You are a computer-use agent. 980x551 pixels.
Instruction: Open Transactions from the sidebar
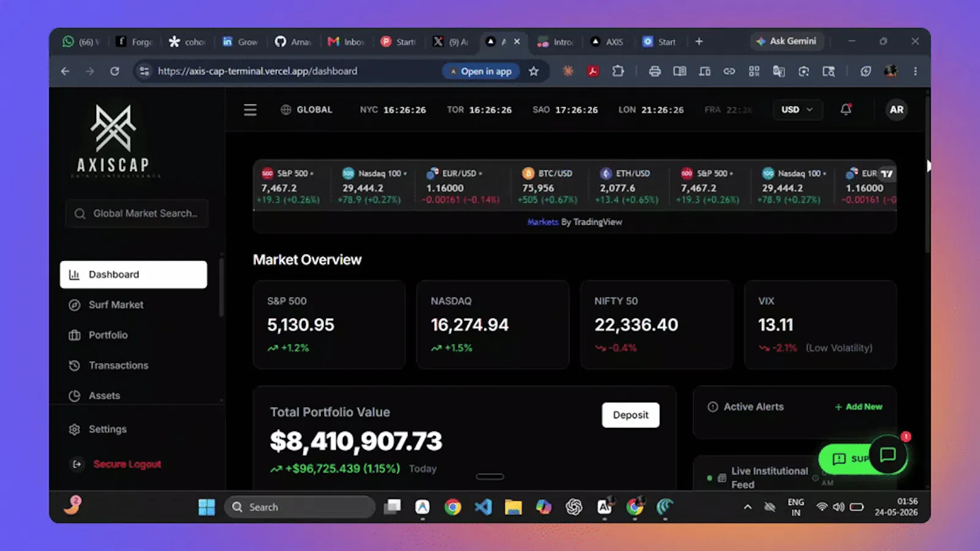pos(134,365)
